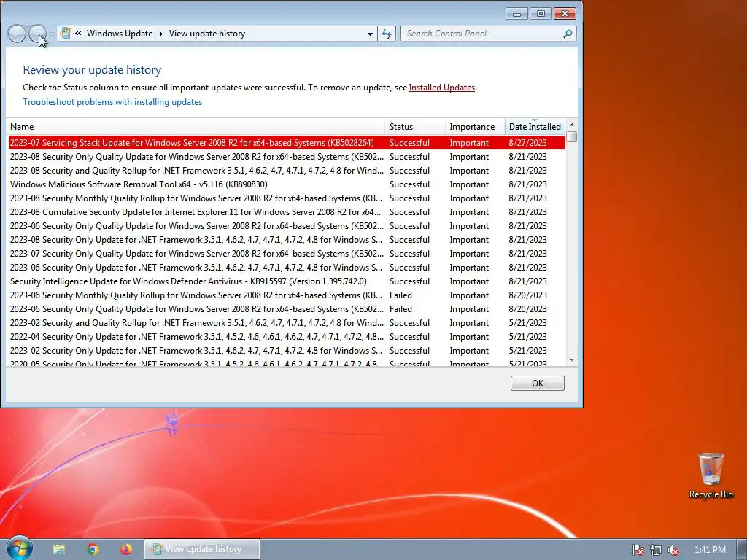Click the muted volume icon in tray
Image resolution: width=747 pixels, height=560 pixels.
tap(673, 550)
